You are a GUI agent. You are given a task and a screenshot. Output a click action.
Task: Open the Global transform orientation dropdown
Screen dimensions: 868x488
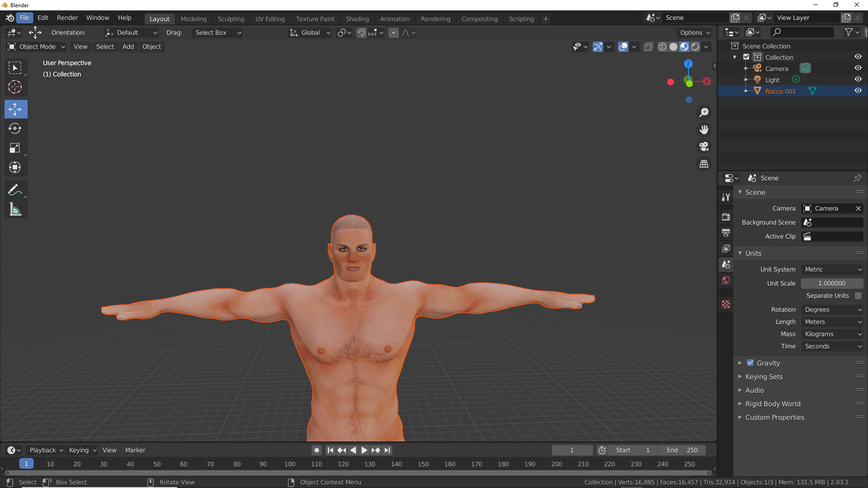click(310, 33)
